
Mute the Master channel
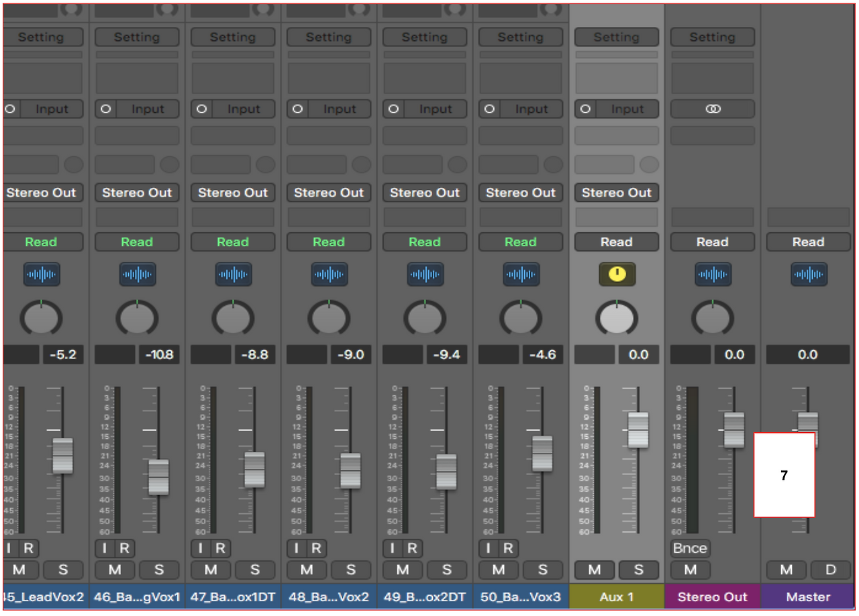click(787, 570)
